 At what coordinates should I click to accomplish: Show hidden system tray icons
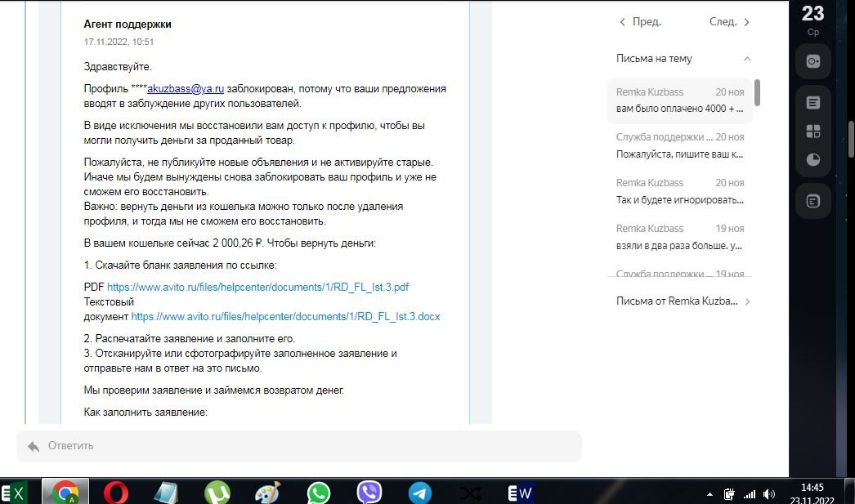[710, 495]
